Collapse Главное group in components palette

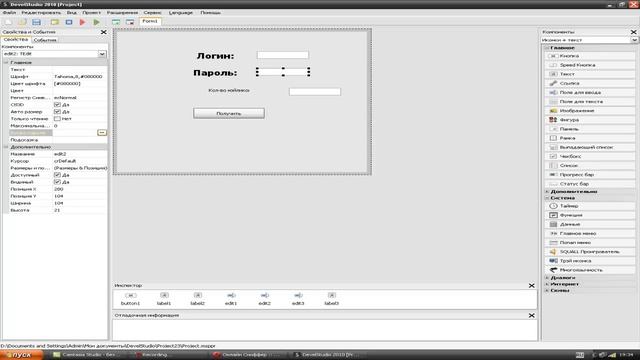(x=547, y=48)
